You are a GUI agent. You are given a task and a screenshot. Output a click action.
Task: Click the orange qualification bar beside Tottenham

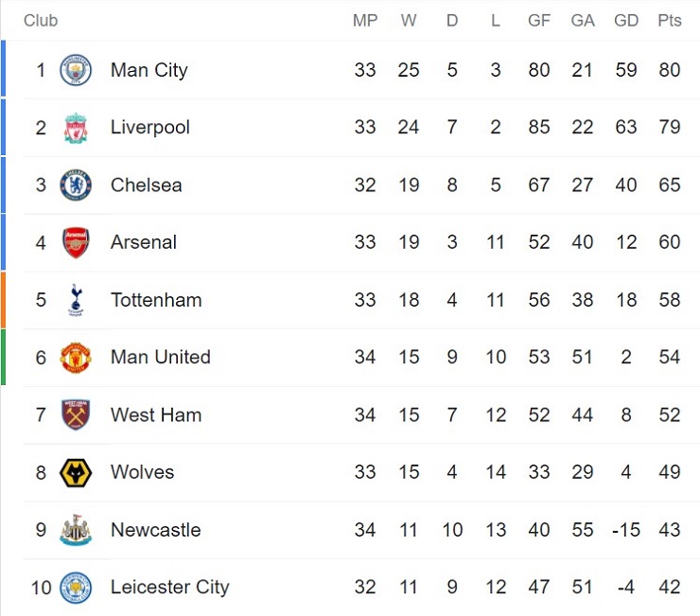pyautogui.click(x=3, y=300)
